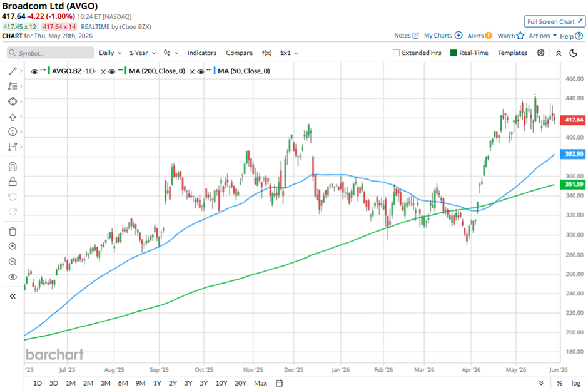Open chart settings gear icon
This screenshot has width=588, height=390.
pyautogui.click(x=540, y=53)
